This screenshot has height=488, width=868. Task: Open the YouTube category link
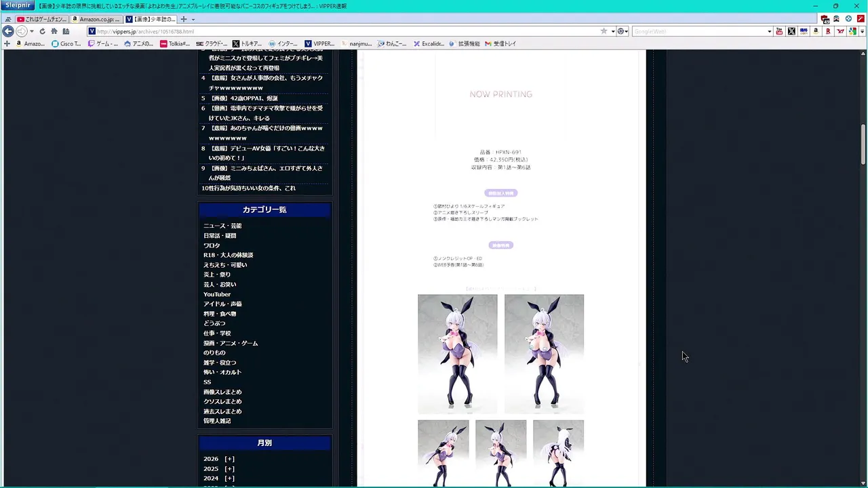pyautogui.click(x=217, y=294)
